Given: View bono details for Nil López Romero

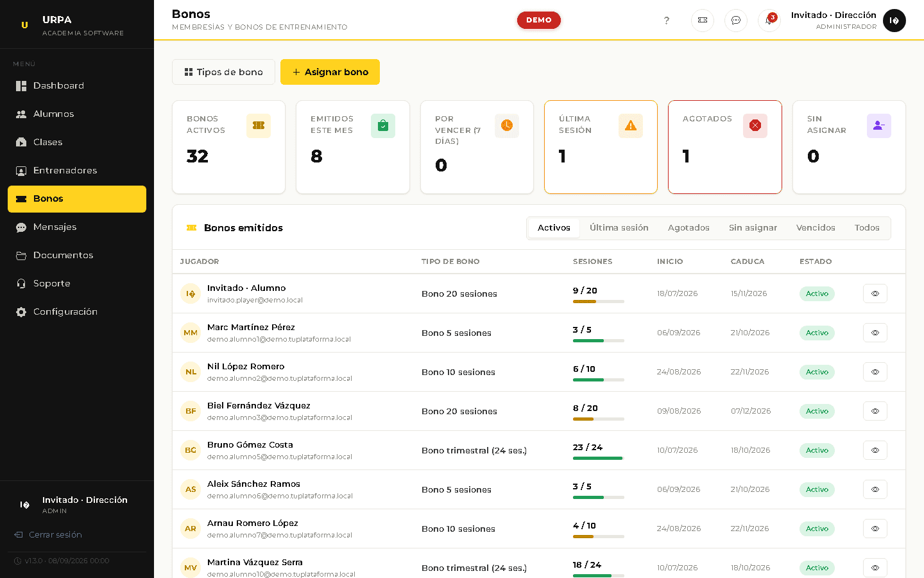Looking at the screenshot, I should pos(875,372).
